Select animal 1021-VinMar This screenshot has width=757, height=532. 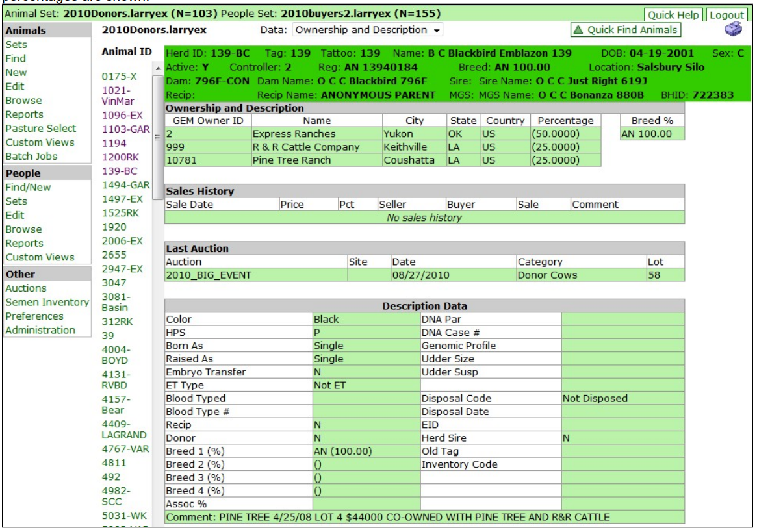tap(118, 95)
